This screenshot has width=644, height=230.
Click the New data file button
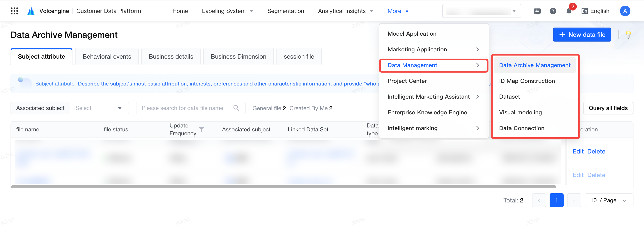(x=582, y=35)
